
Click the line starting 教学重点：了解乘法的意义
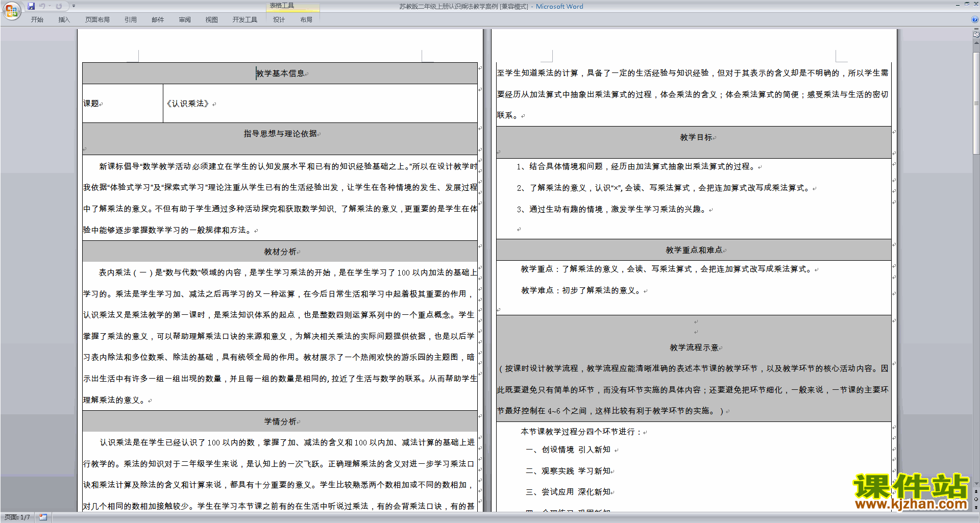point(667,269)
